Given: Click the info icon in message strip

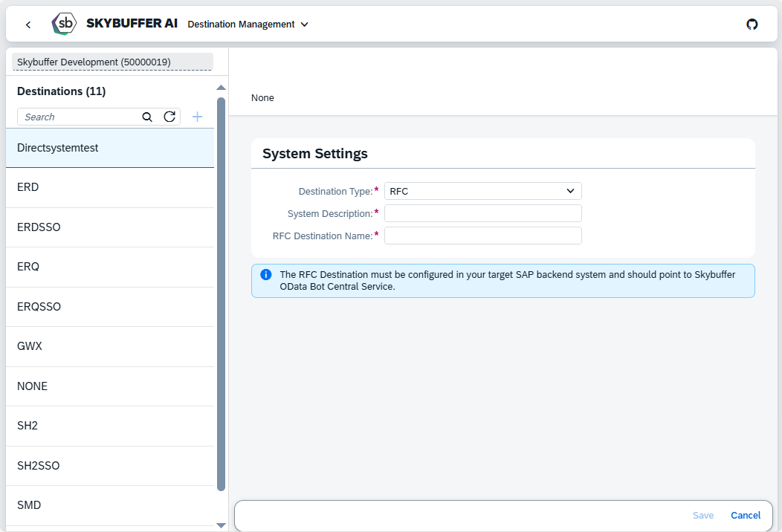Looking at the screenshot, I should pyautogui.click(x=266, y=275).
